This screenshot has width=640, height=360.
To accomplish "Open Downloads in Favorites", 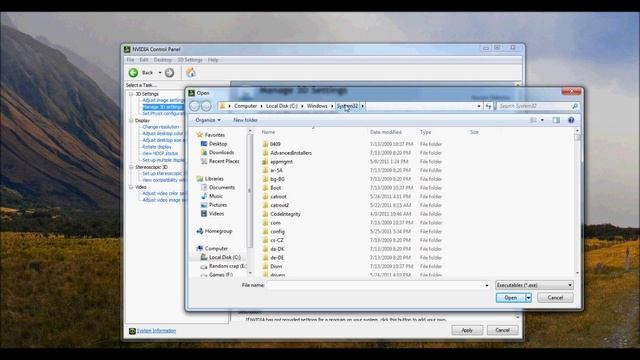I will point(221,152).
